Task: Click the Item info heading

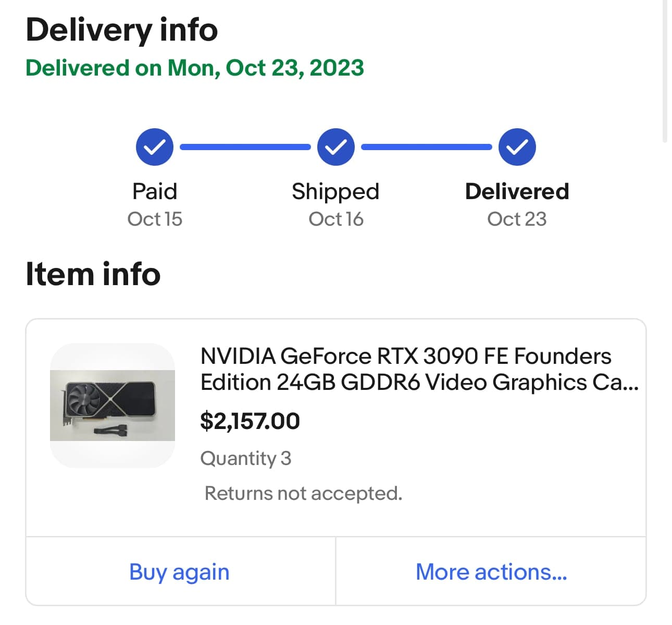Action: (93, 274)
